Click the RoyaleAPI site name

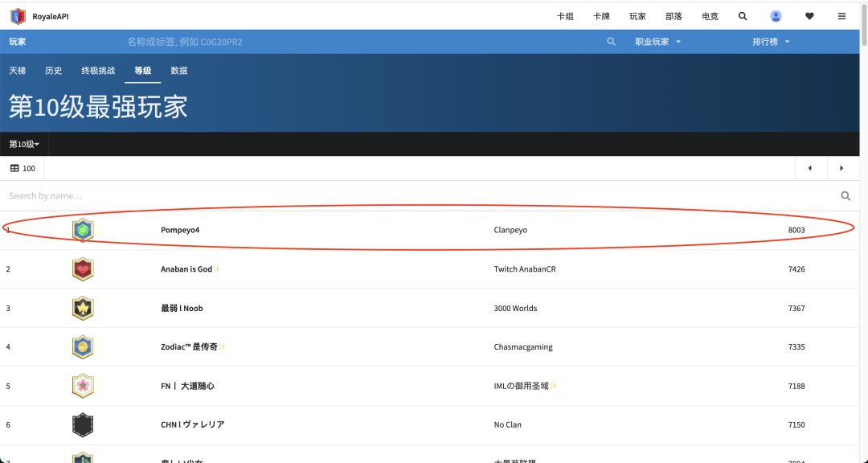(x=51, y=17)
